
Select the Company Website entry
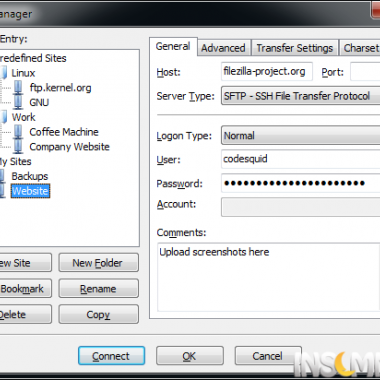coord(69,147)
